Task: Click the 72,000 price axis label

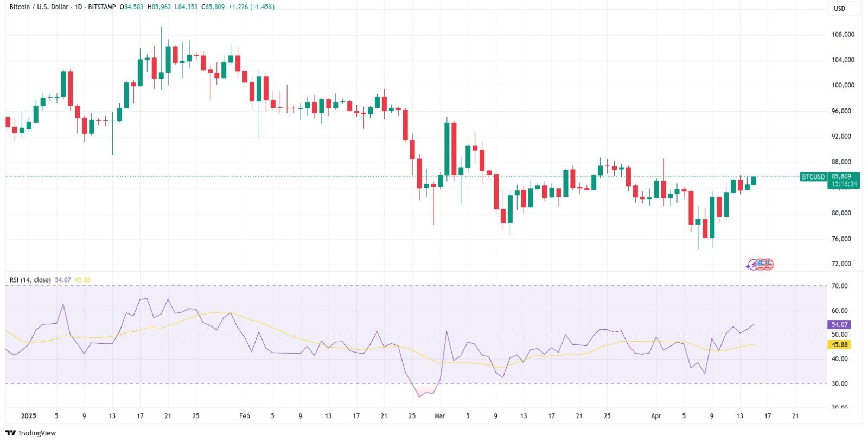Action: click(x=841, y=264)
